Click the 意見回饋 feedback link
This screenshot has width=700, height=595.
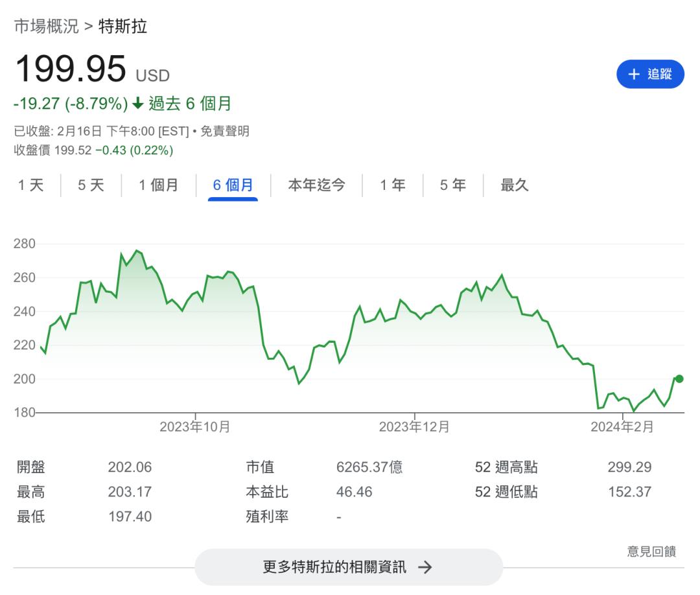651,552
